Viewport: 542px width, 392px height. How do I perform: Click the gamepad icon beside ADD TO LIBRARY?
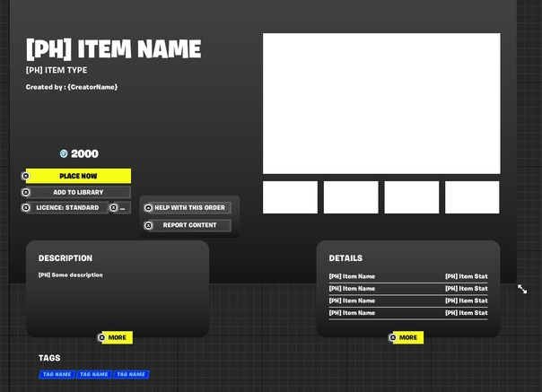click(26, 192)
